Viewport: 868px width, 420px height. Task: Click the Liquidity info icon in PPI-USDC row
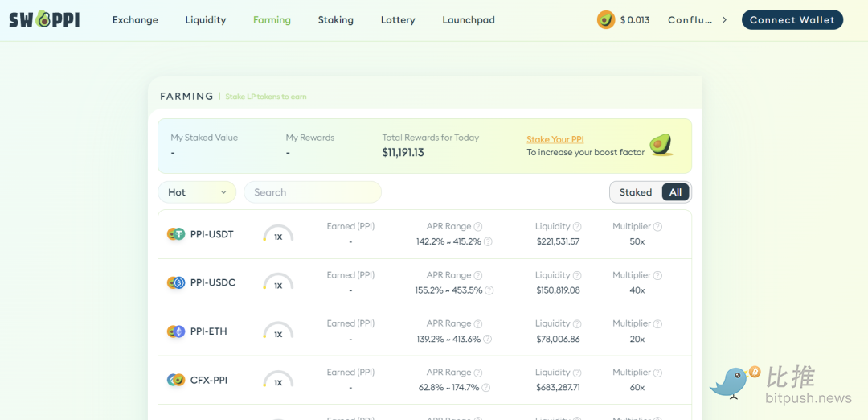(577, 275)
